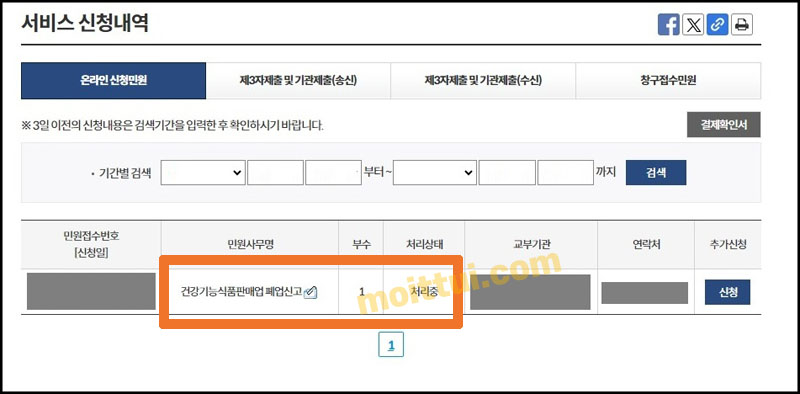Share page on X icon
800x394 pixels.
click(693, 24)
